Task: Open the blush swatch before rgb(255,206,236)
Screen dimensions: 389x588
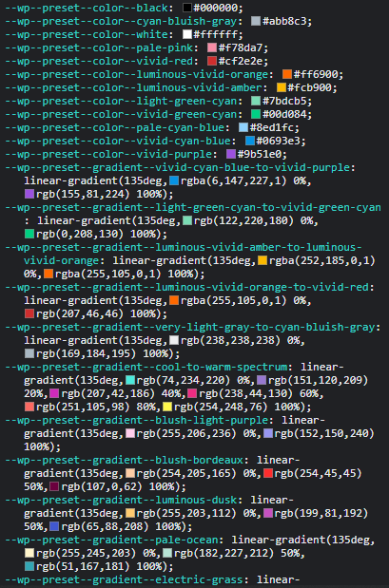Action: click(x=130, y=434)
